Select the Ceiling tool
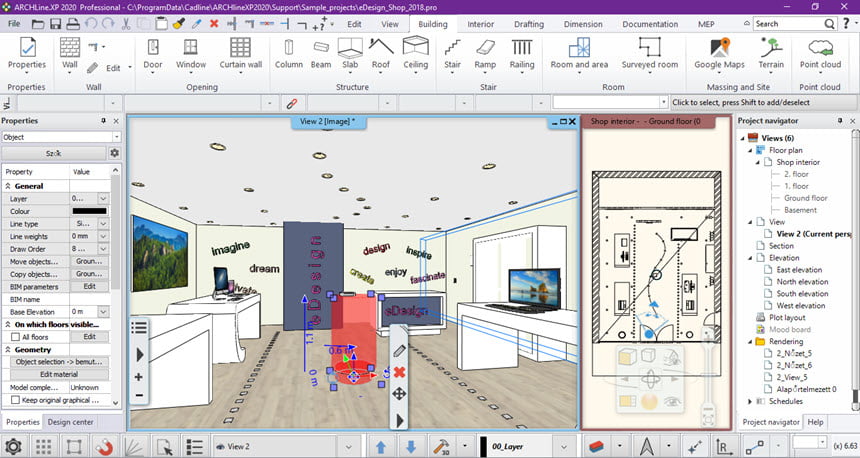The height and width of the screenshot is (458, 860). pyautogui.click(x=416, y=54)
